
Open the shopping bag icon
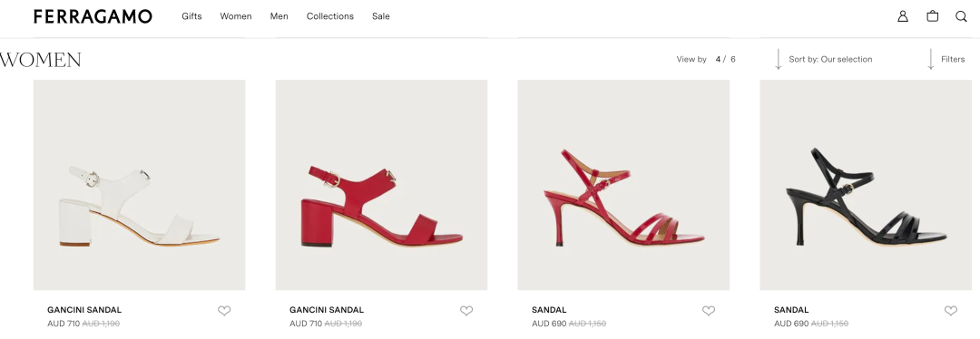[933, 16]
